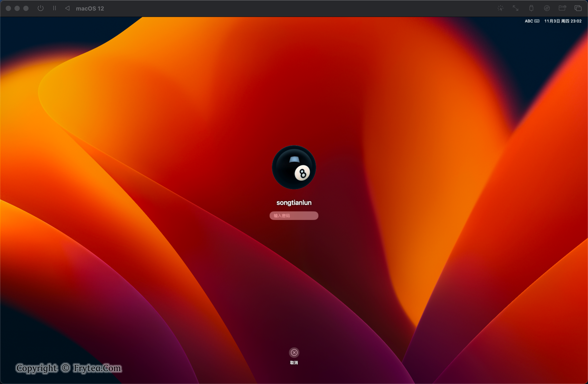Click the restart triangle icon in toolbar
Screen dimensions: 588x384
(67, 8)
